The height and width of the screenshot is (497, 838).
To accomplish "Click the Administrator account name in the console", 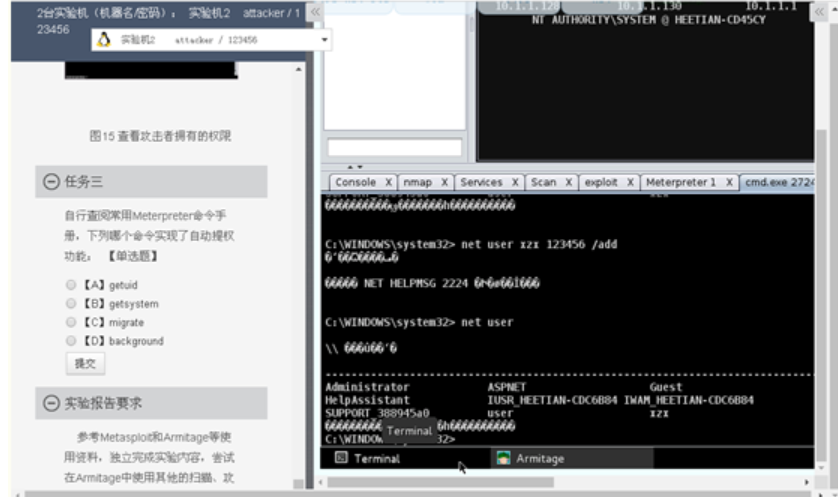I will 367,387.
